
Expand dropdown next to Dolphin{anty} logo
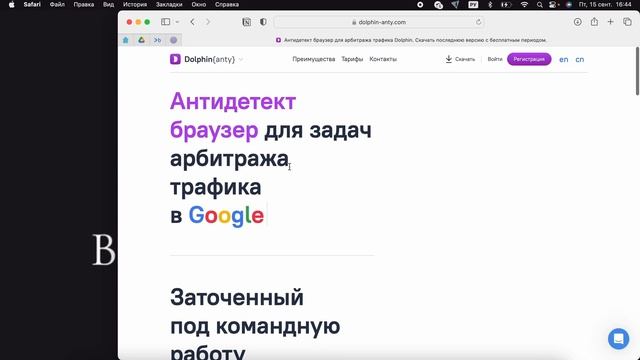coord(241,60)
